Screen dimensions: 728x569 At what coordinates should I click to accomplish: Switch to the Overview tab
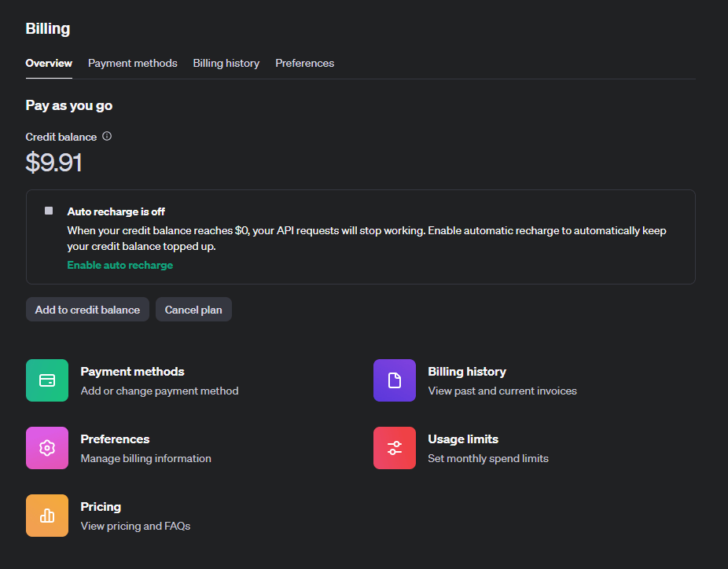tap(49, 63)
